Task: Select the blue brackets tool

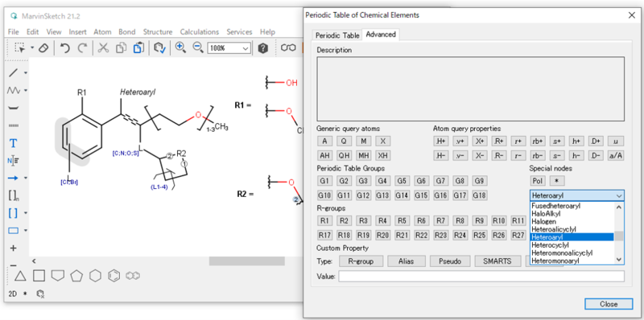Action: (x=14, y=213)
